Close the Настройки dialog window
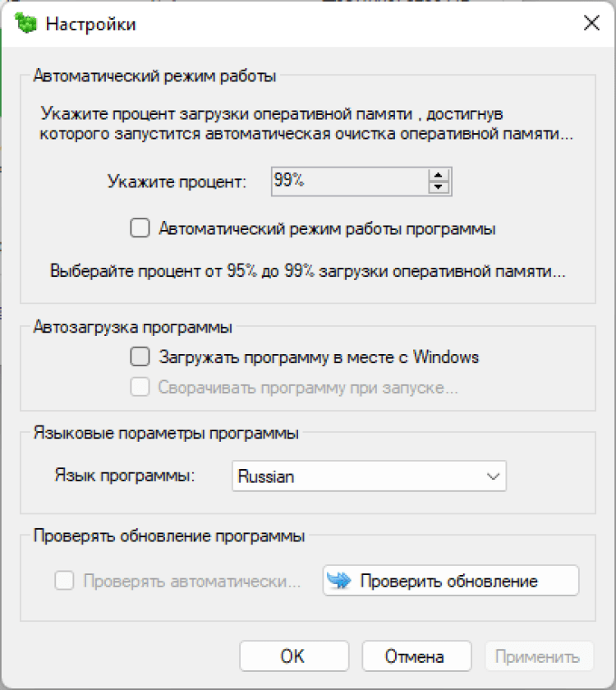The width and height of the screenshot is (616, 690). coord(591,23)
